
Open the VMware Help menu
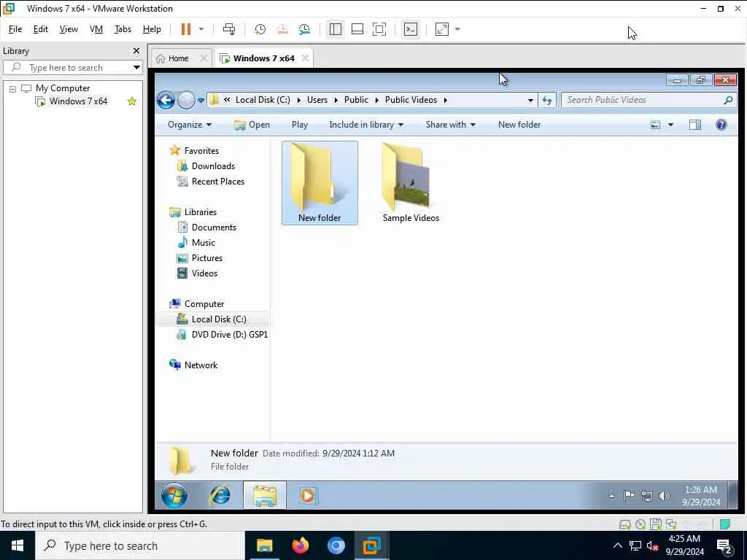click(x=152, y=29)
